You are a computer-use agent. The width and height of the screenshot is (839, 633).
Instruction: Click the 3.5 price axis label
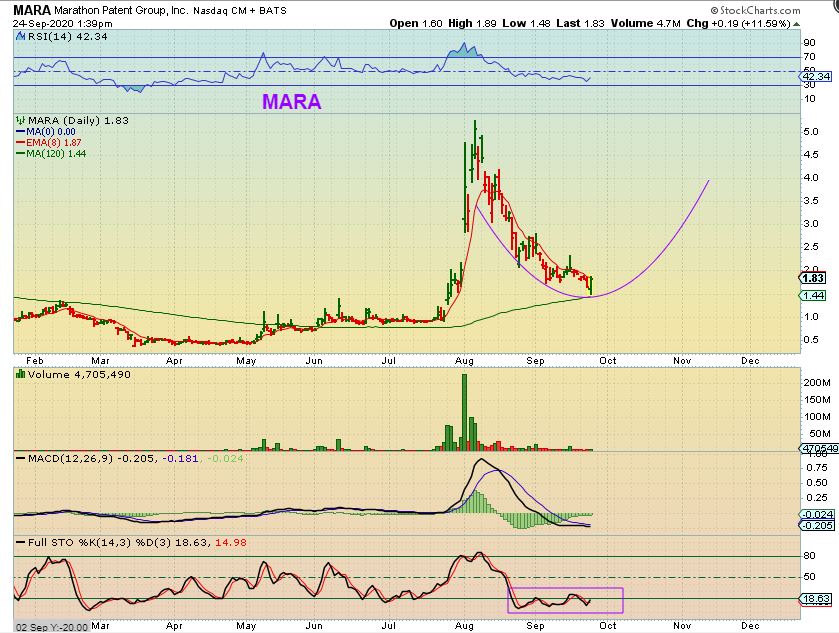[812, 201]
